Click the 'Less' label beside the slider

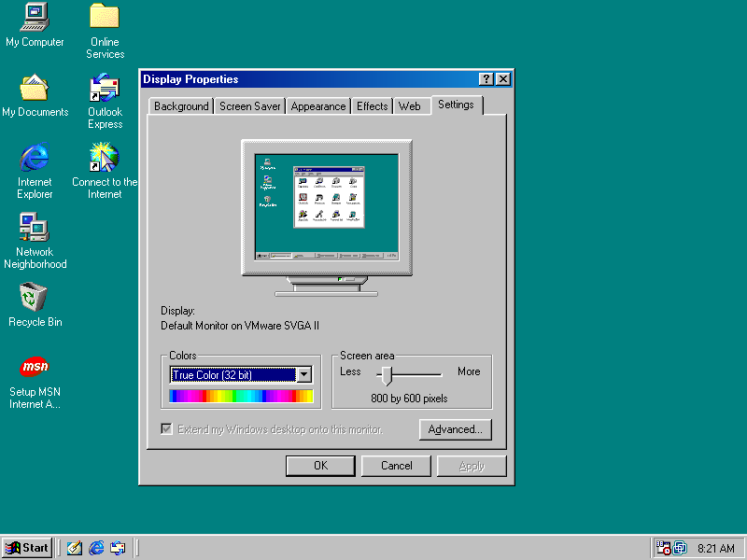point(350,371)
